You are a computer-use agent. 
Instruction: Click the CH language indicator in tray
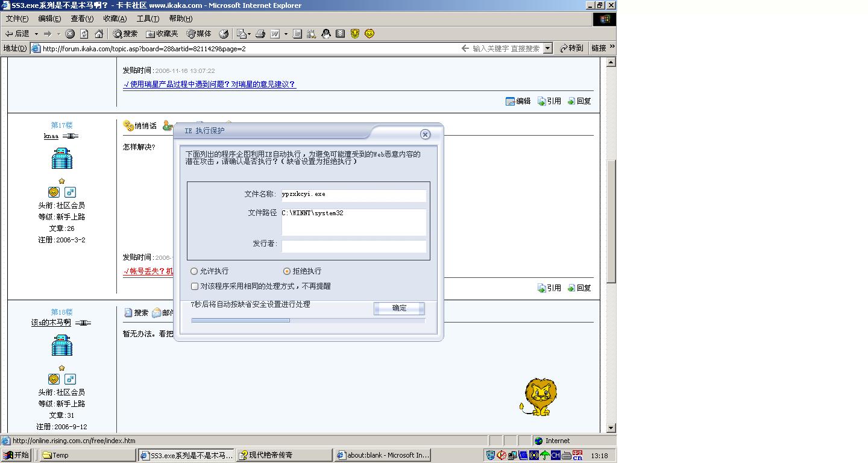pyautogui.click(x=555, y=456)
